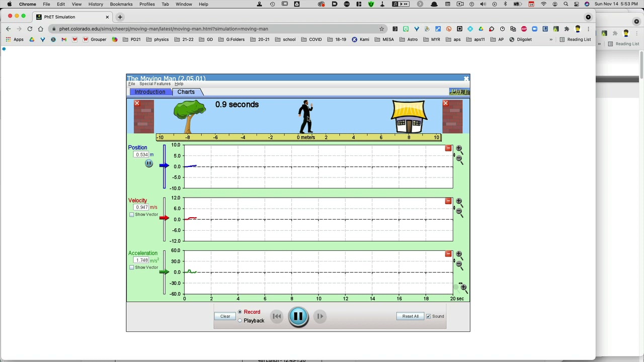Click the PhET logo in the simulation
This screenshot has height=362, width=644.
(459, 92)
